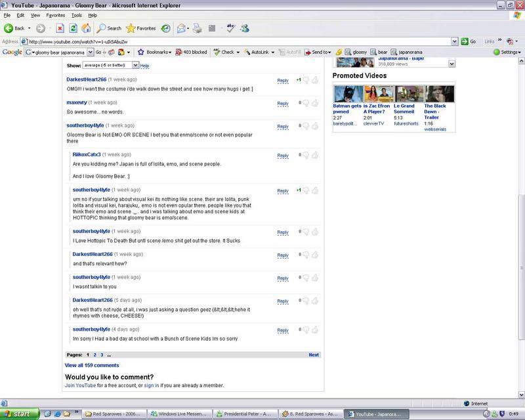The image size is (525, 420).
Task: Open the Batman gets pwned video thumbnail
Action: [346, 93]
